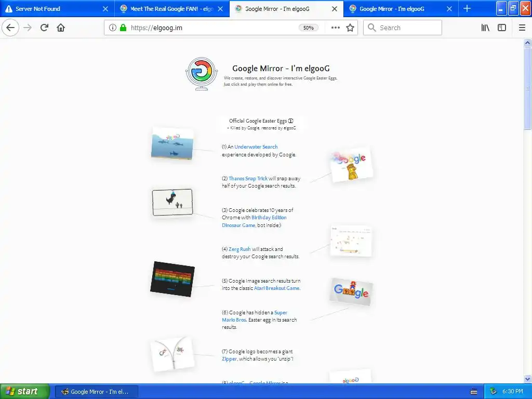Screen dimensions: 532x399
Task: Open a new tab with plus button
Action: pos(467,8)
